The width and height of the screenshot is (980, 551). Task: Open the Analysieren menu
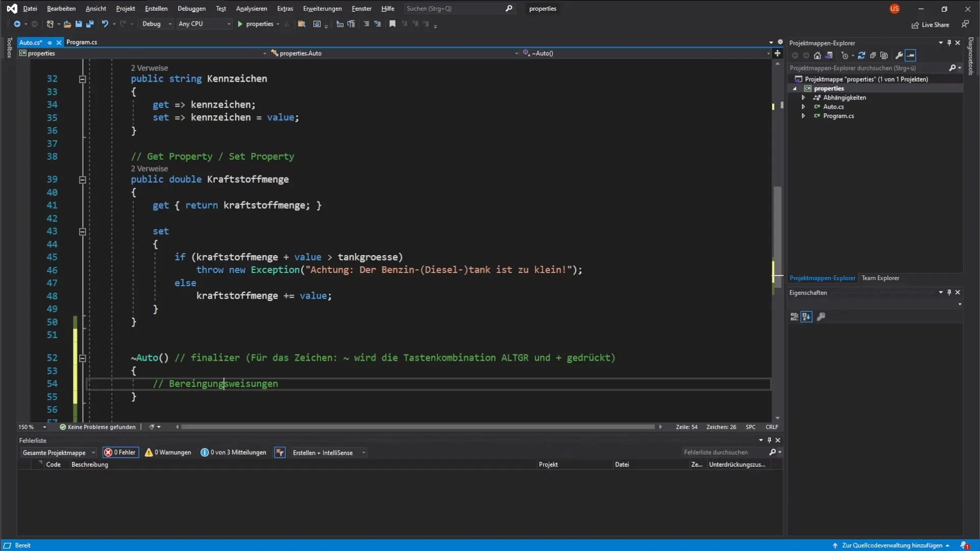coord(251,9)
